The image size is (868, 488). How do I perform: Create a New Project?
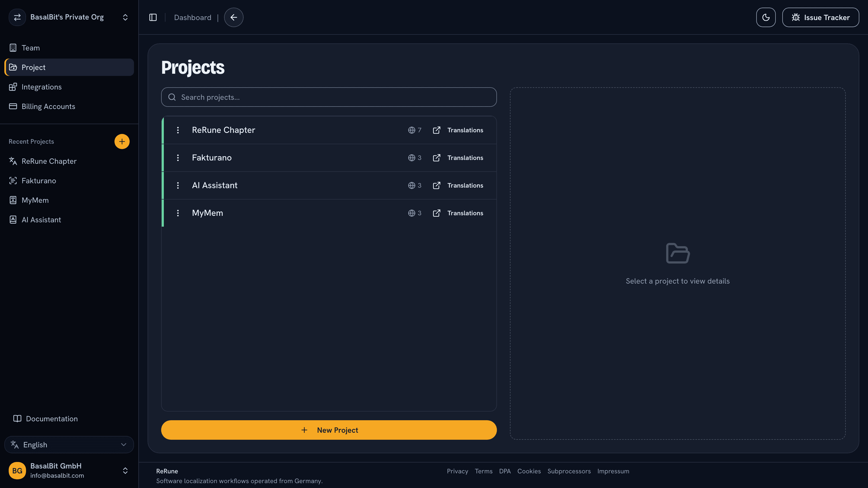click(x=329, y=430)
